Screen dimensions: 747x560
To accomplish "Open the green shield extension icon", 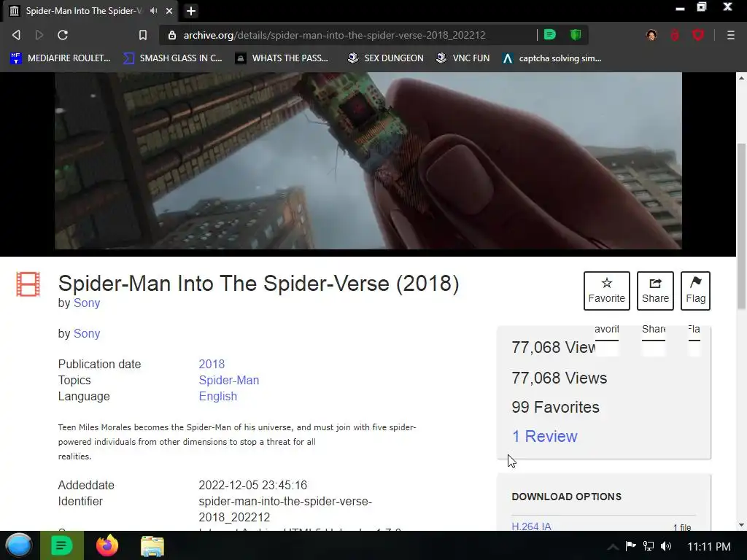I will coord(576,35).
